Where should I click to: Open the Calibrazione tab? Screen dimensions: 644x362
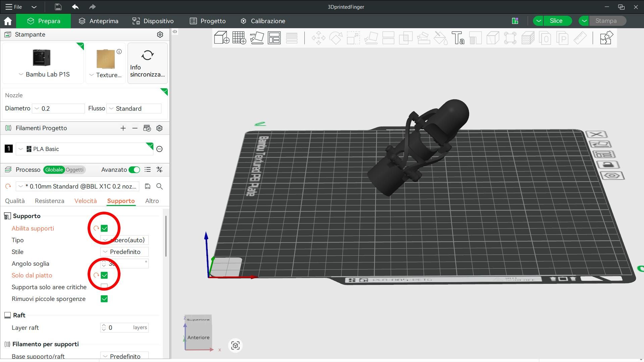263,21
